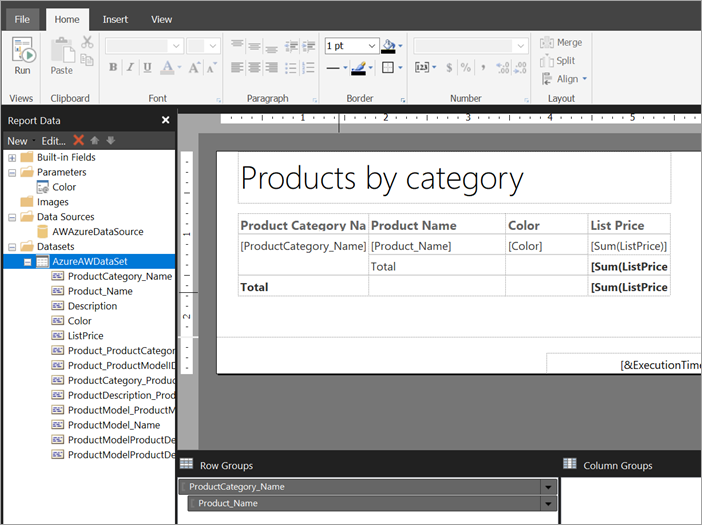
Task: Select the ListPrice dataset field
Action: (86, 336)
